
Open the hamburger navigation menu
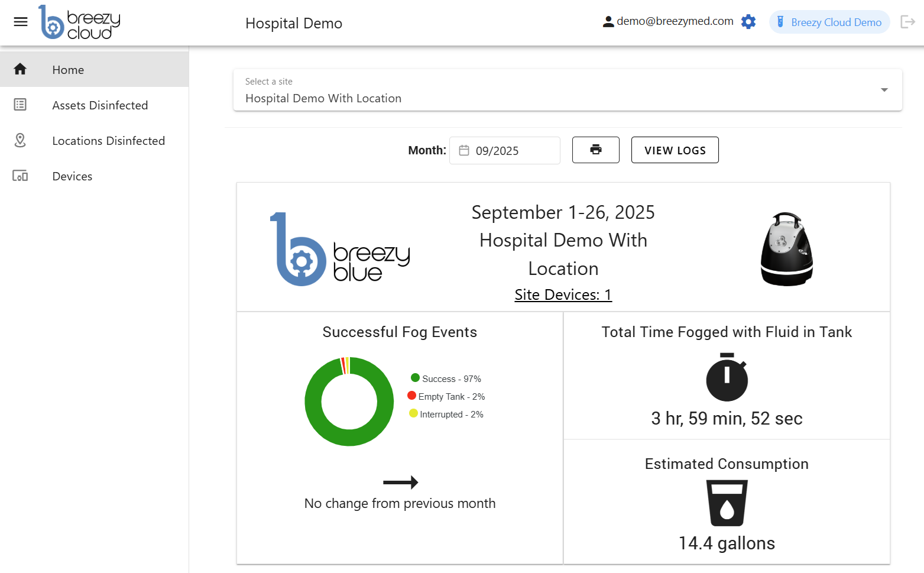(x=21, y=22)
